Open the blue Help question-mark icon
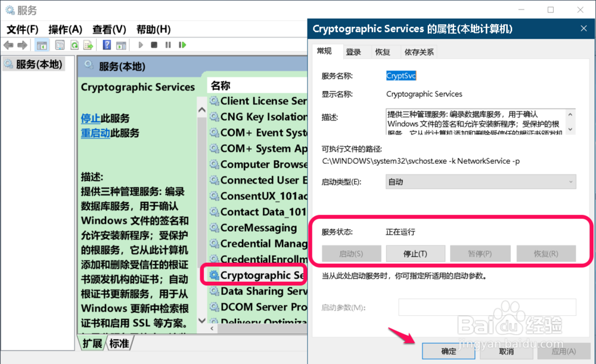 [107, 45]
